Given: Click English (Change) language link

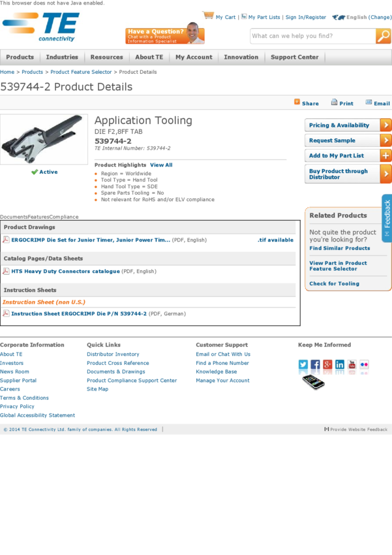Looking at the screenshot, I should point(369,17).
